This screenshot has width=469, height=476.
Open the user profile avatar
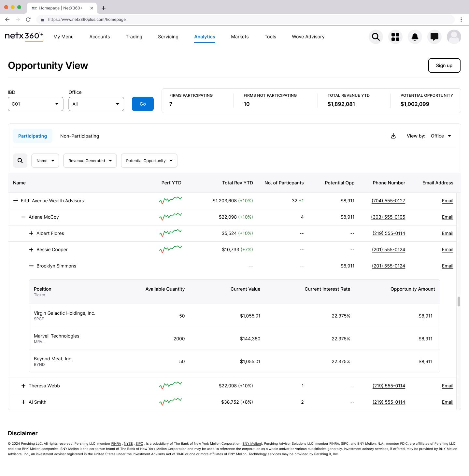pyautogui.click(x=454, y=37)
